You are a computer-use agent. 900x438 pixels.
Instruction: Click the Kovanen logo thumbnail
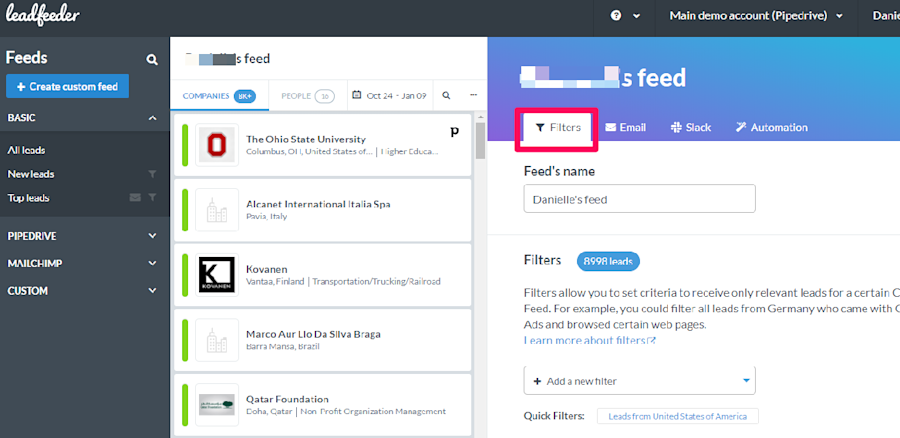click(216, 275)
